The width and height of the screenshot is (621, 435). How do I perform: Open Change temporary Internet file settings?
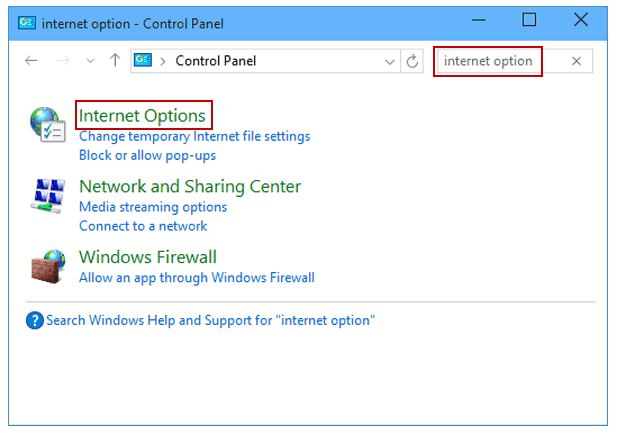coord(194,136)
